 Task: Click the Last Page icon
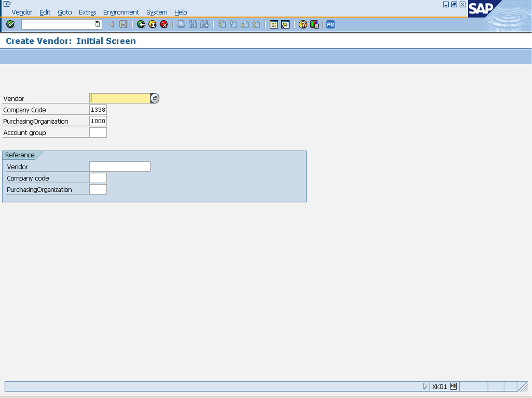pos(256,24)
